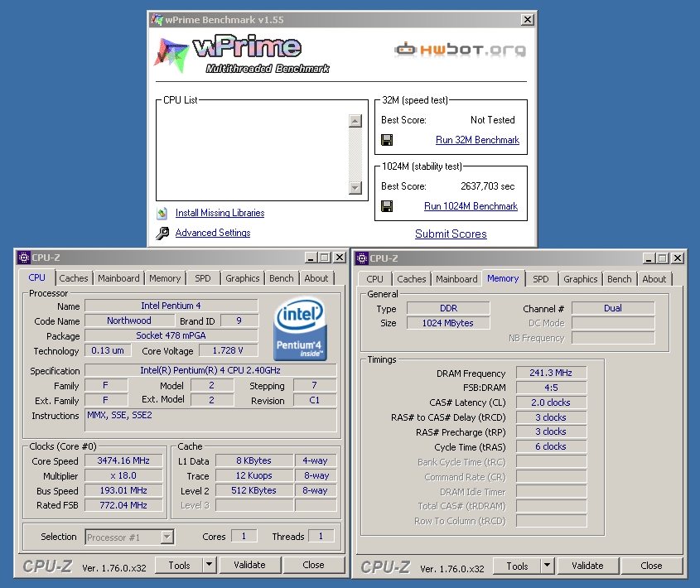Run the 32M Benchmark
Image resolution: width=700 pixels, height=588 pixels.
click(x=477, y=140)
